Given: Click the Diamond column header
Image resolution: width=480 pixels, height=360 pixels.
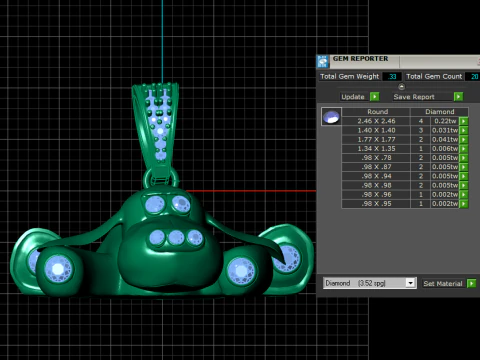Looking at the screenshot, I should (440, 112).
